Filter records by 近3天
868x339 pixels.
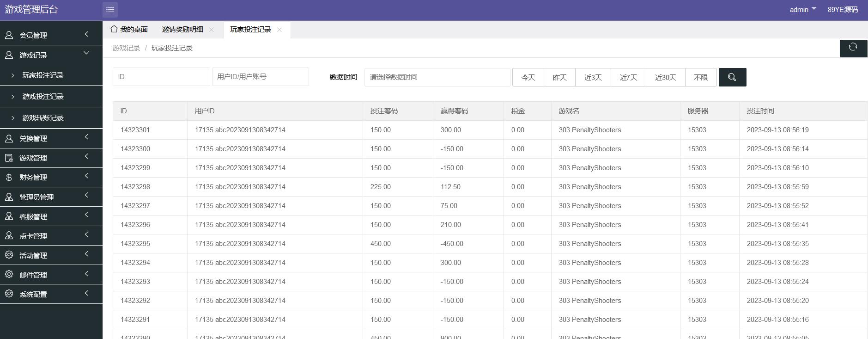click(593, 77)
